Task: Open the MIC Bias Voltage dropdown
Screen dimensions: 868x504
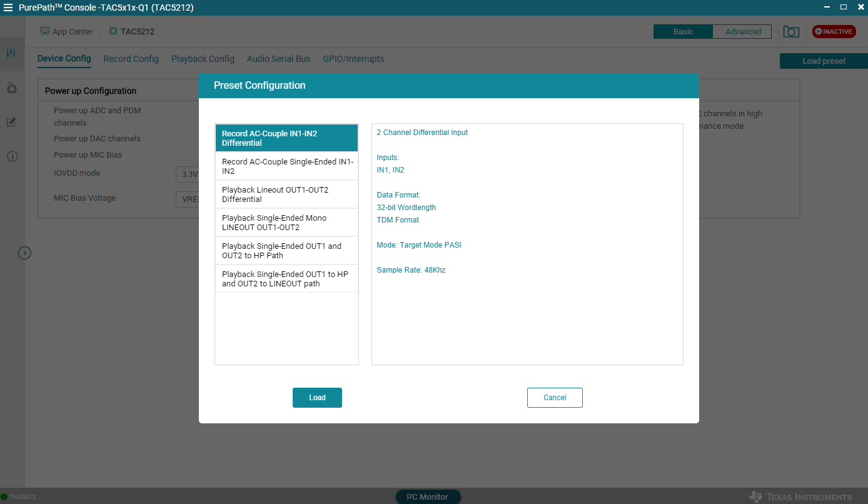Action: pyautogui.click(x=188, y=199)
